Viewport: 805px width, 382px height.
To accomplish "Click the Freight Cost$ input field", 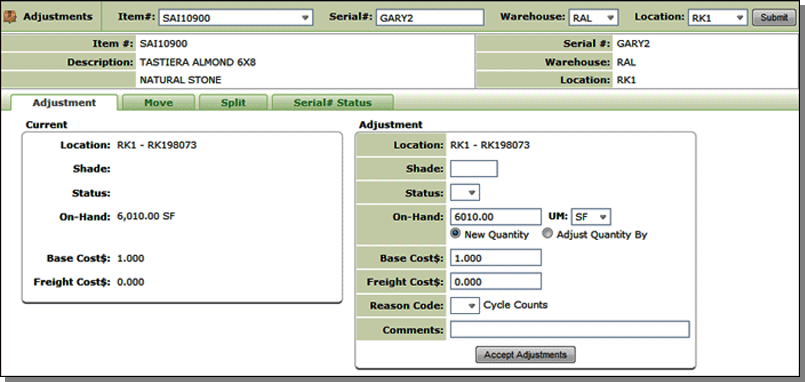I will click(x=495, y=281).
